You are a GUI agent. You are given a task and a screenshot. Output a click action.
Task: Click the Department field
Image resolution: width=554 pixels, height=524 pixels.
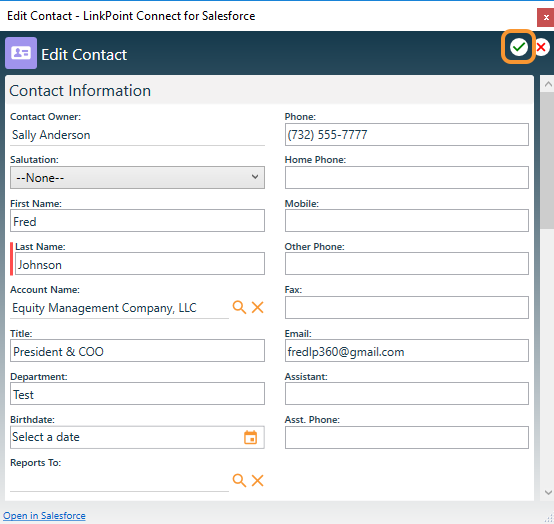137,394
